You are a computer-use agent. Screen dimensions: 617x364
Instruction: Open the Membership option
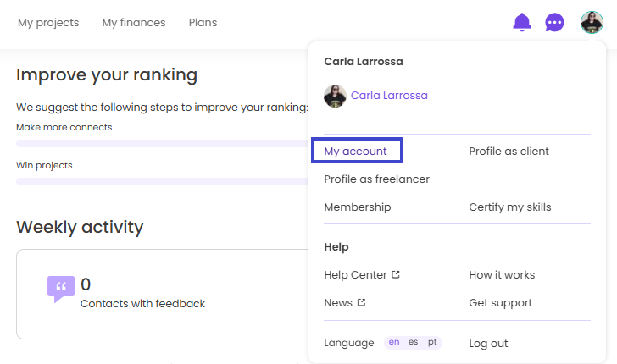358,207
